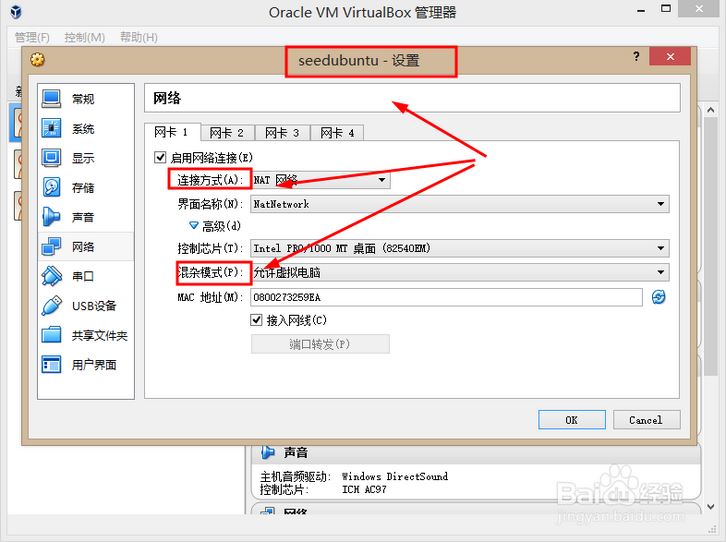Collapse the 高级(d) advanced section
This screenshot has width=726, height=542.
pyautogui.click(x=215, y=226)
